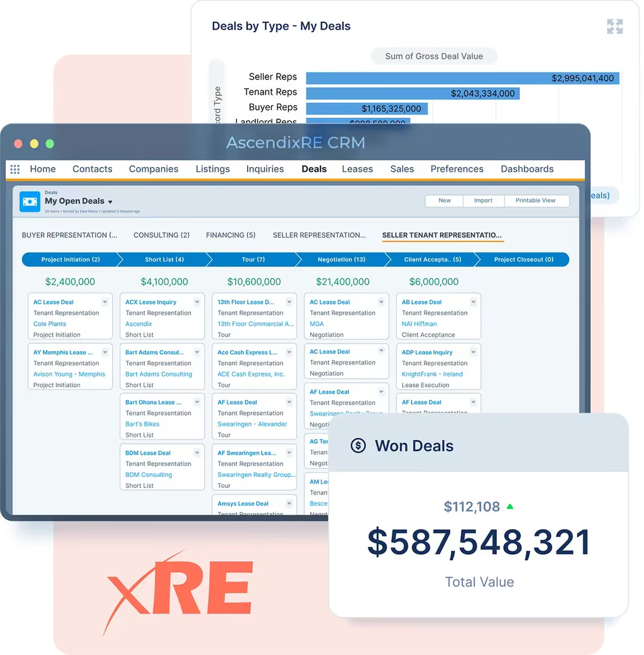Open the MGA company link

[316, 324]
